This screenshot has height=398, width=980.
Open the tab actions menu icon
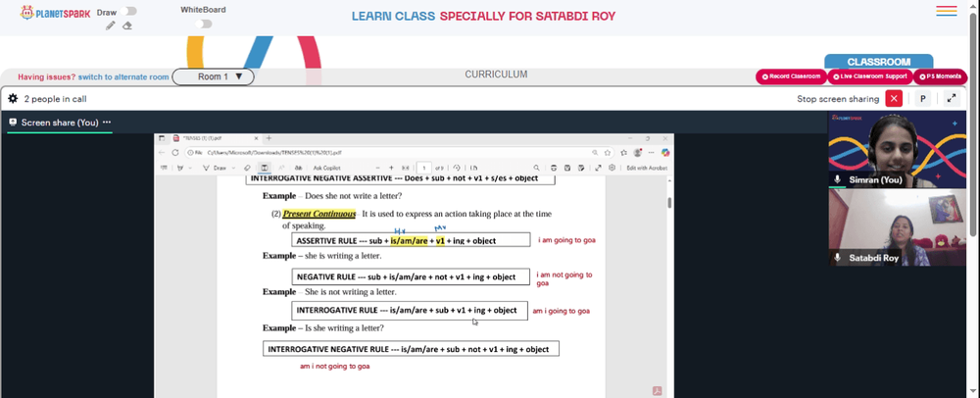162,138
